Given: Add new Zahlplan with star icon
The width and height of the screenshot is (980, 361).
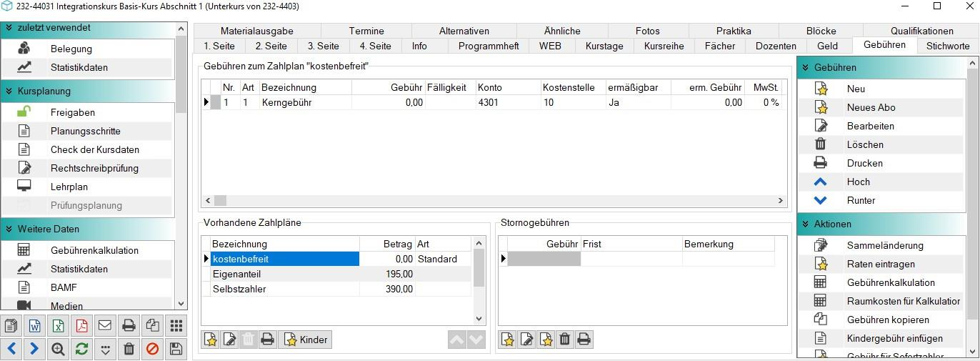Looking at the screenshot, I should coord(211,340).
